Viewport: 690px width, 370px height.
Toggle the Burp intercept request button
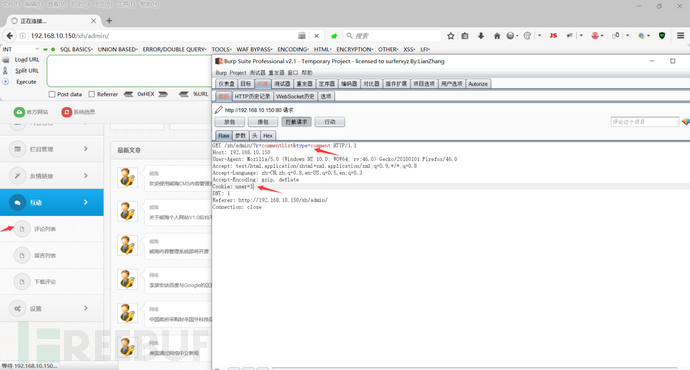[x=296, y=122]
